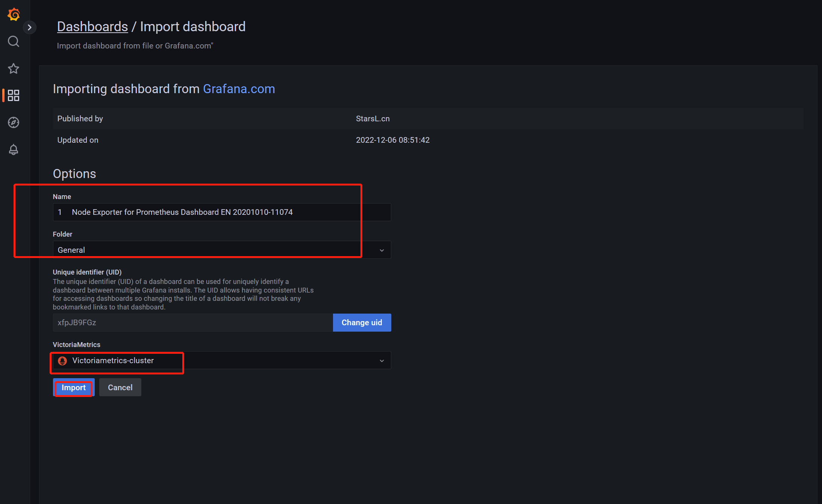Viewport: 822px width, 504px height.
Task: Click the Name field label
Action: (x=62, y=197)
